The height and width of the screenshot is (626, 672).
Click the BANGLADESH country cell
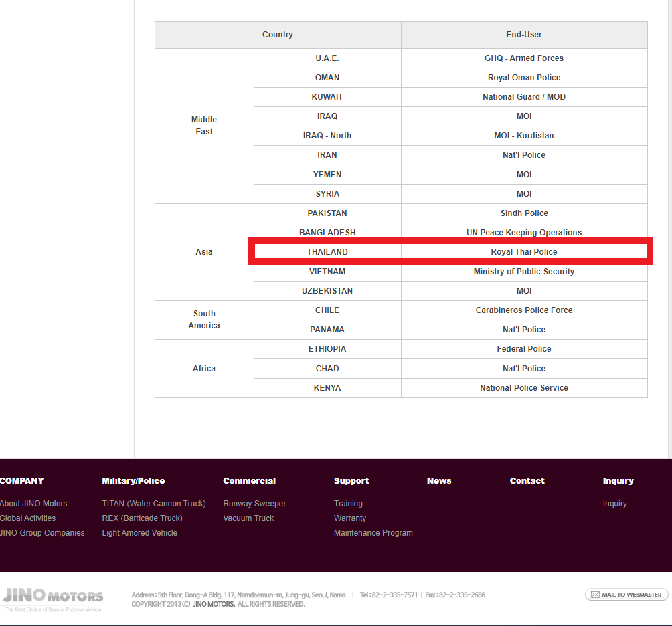pyautogui.click(x=327, y=233)
